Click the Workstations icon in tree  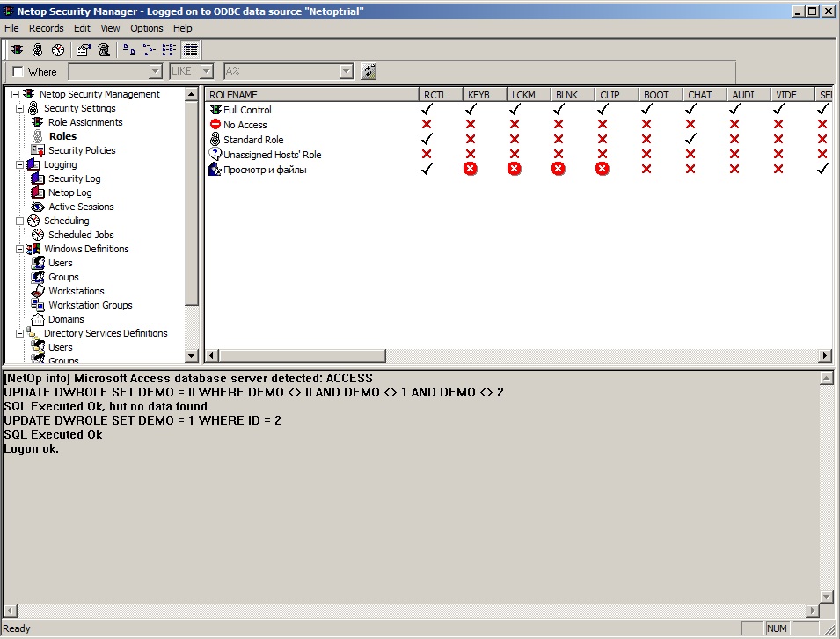click(x=38, y=291)
